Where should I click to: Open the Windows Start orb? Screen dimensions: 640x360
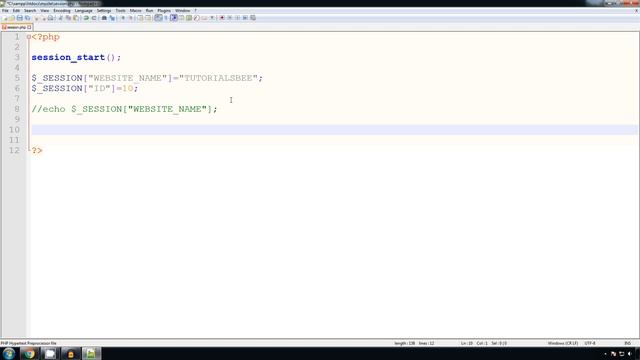[9, 353]
